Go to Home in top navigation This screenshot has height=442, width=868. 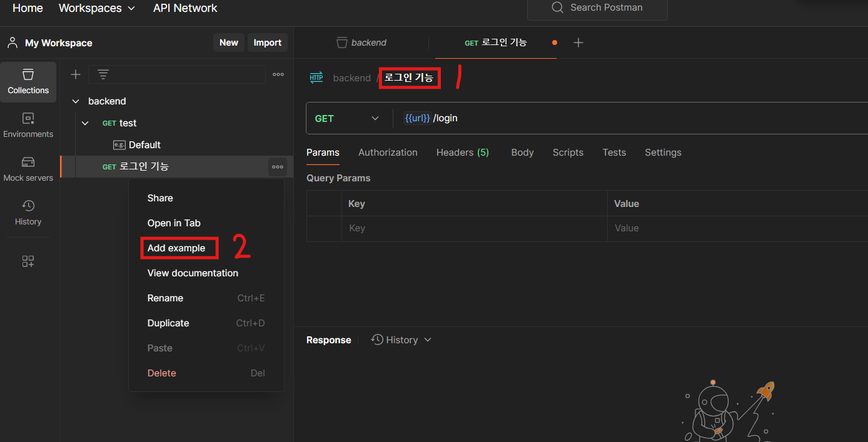tap(28, 8)
